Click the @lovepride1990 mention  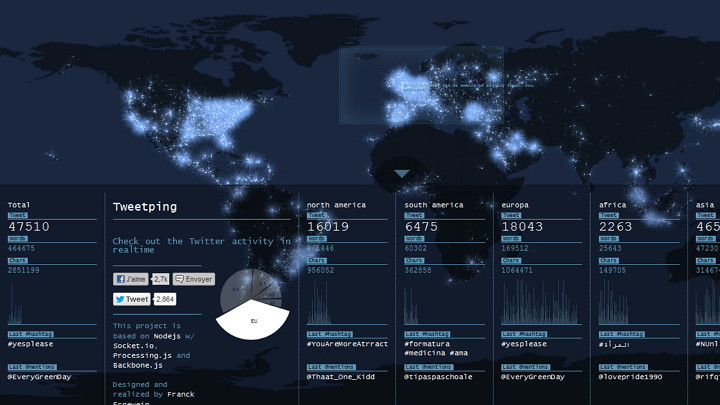[630, 377]
